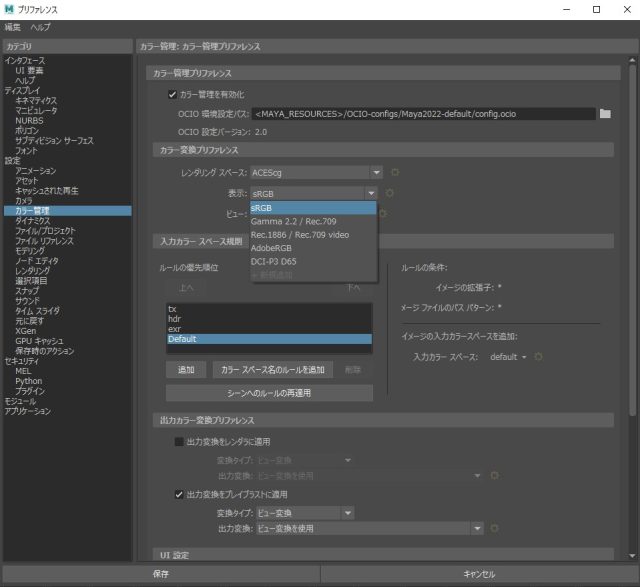This screenshot has height=587, width=640.
Task: Click the シーンへのルールの再適用 button
Action: (x=269, y=393)
